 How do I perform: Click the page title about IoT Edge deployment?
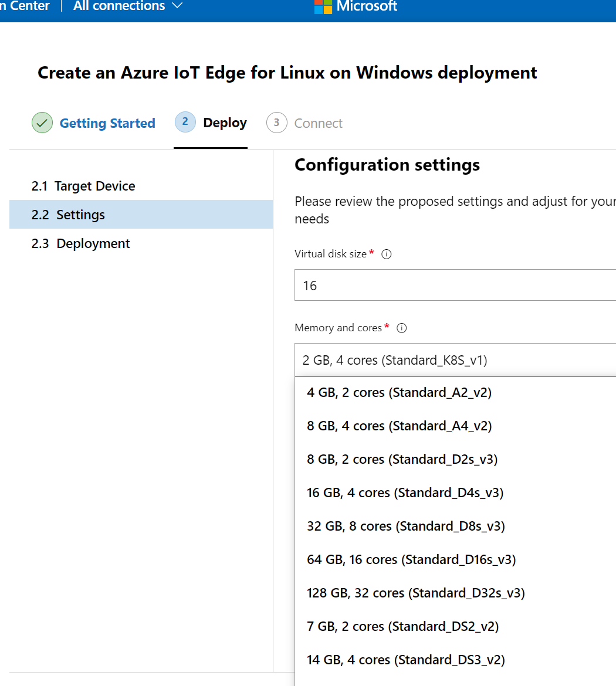(287, 73)
